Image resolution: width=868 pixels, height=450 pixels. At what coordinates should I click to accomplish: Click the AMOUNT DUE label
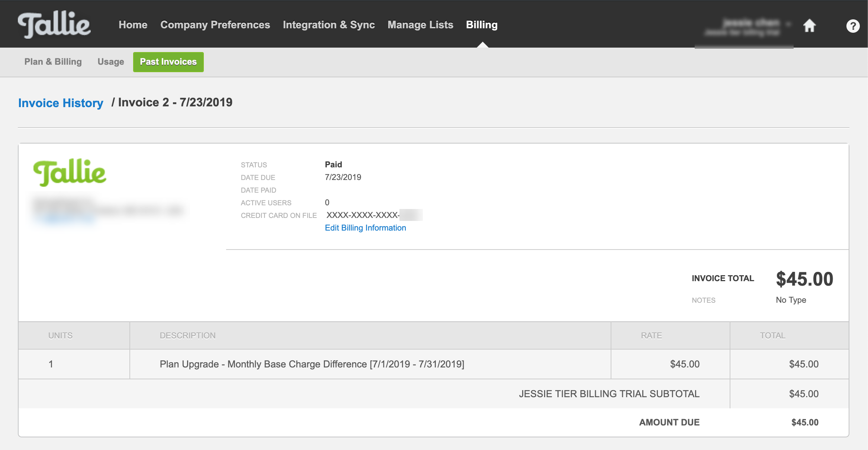pyautogui.click(x=669, y=422)
